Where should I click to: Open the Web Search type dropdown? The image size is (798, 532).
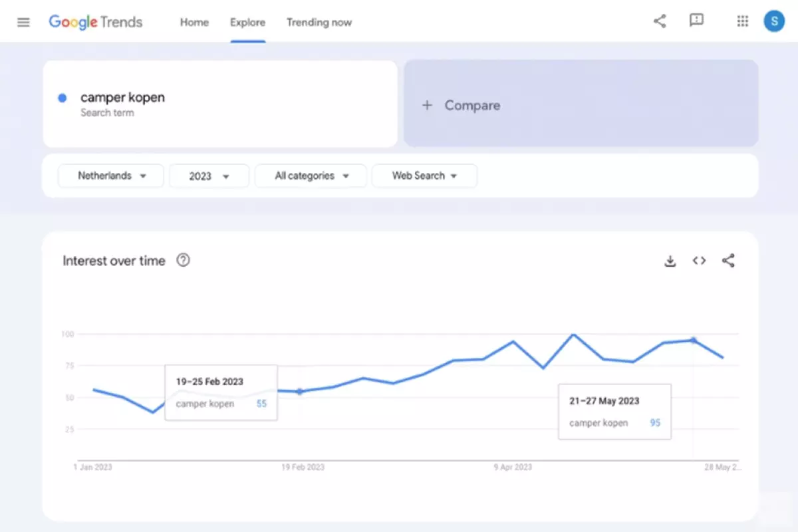424,176
